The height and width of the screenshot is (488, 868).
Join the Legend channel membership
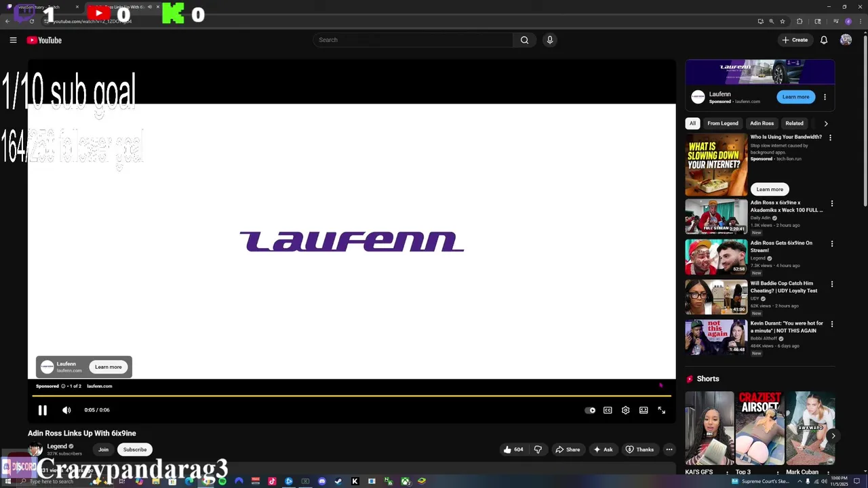coord(103,449)
